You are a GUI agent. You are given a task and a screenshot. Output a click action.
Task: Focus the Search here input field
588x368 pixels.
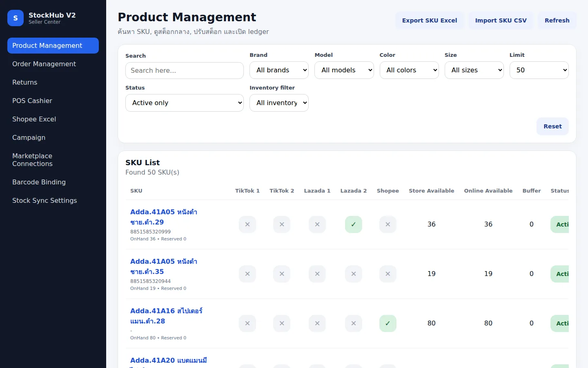point(185,70)
